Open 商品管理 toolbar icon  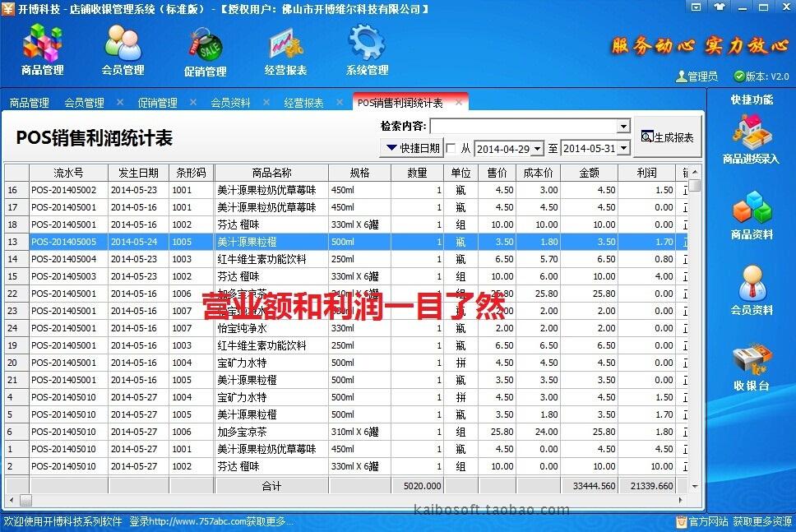42,49
